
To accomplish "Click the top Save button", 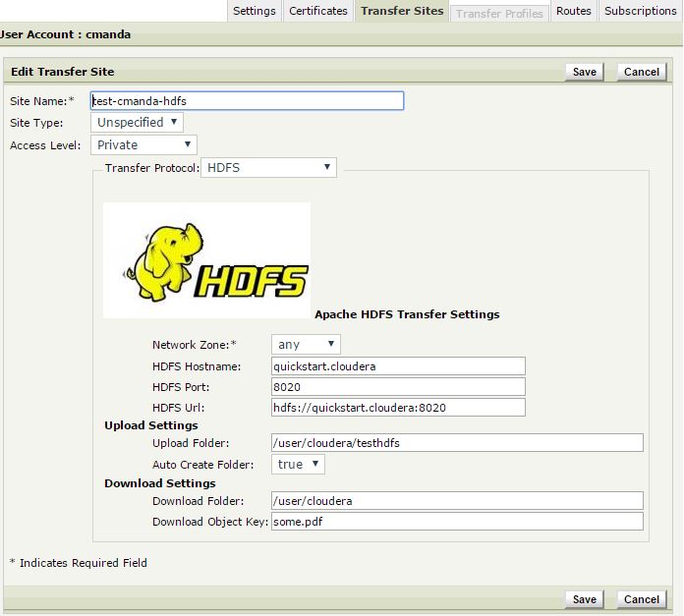I will pyautogui.click(x=585, y=72).
